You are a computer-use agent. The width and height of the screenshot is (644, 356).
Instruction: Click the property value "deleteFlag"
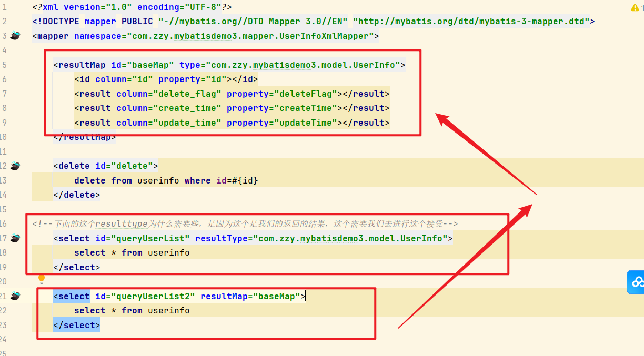click(305, 94)
